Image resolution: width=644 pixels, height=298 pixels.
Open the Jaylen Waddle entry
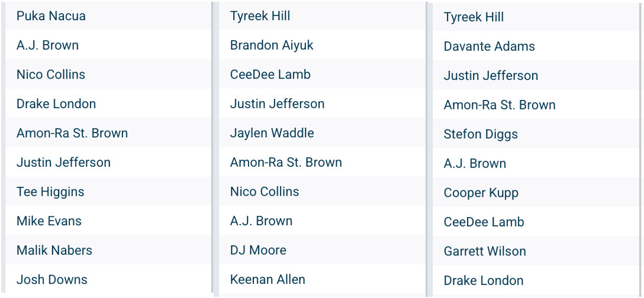click(x=272, y=133)
